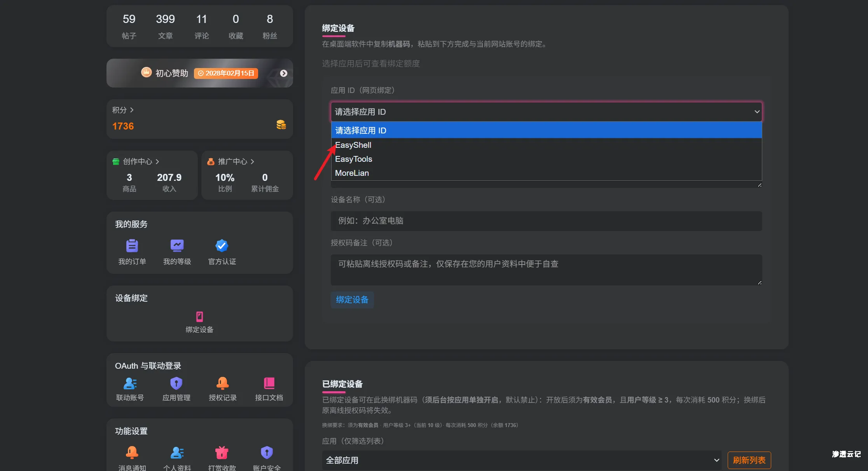Screen dimensions: 868x471
Task: Open 授权记录 bell icon
Action: click(x=222, y=383)
